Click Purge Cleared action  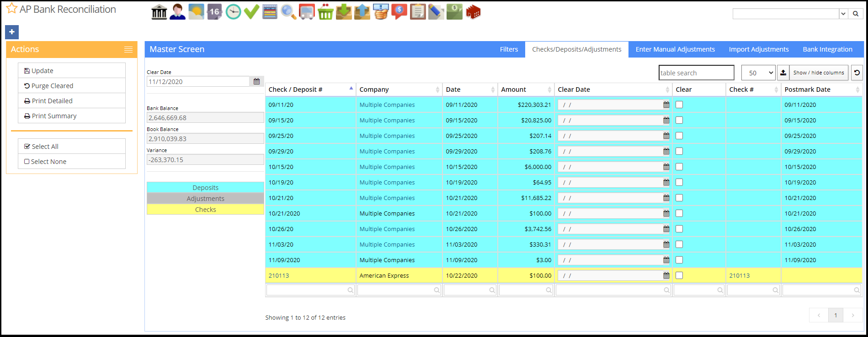point(72,86)
